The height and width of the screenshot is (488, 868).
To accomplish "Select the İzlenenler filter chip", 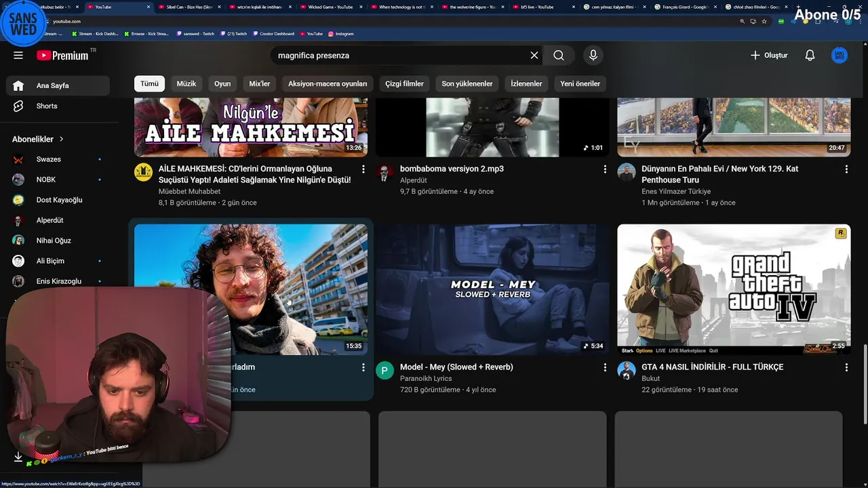I will (x=526, y=83).
